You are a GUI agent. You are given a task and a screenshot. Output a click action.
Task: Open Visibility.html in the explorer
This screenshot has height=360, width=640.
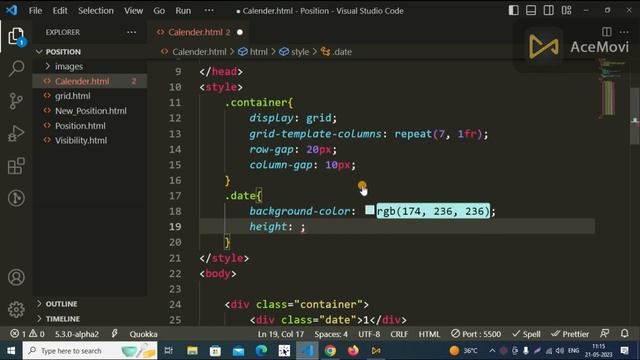tap(81, 140)
